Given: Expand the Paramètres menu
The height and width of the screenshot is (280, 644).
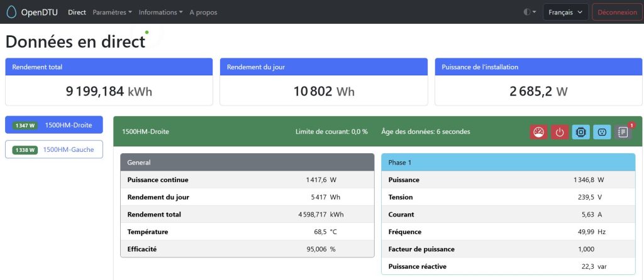Looking at the screenshot, I should [112, 12].
